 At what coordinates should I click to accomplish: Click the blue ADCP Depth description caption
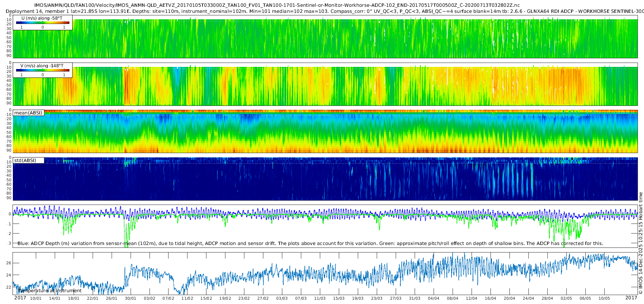(x=310, y=243)
